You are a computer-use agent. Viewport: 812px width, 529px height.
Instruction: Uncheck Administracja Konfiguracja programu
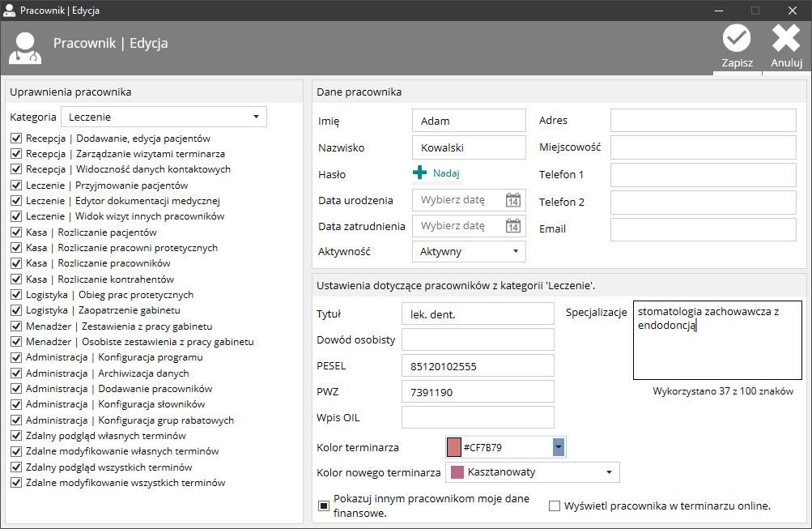(x=16, y=357)
